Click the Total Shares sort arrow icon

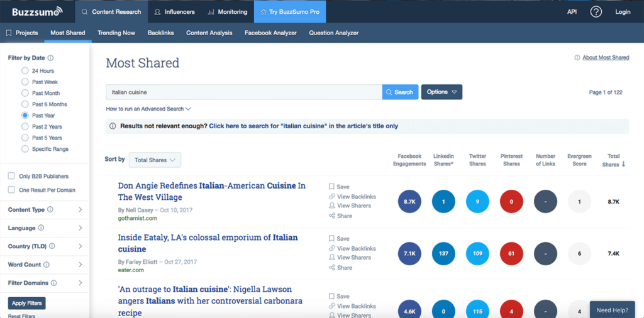pos(623,164)
